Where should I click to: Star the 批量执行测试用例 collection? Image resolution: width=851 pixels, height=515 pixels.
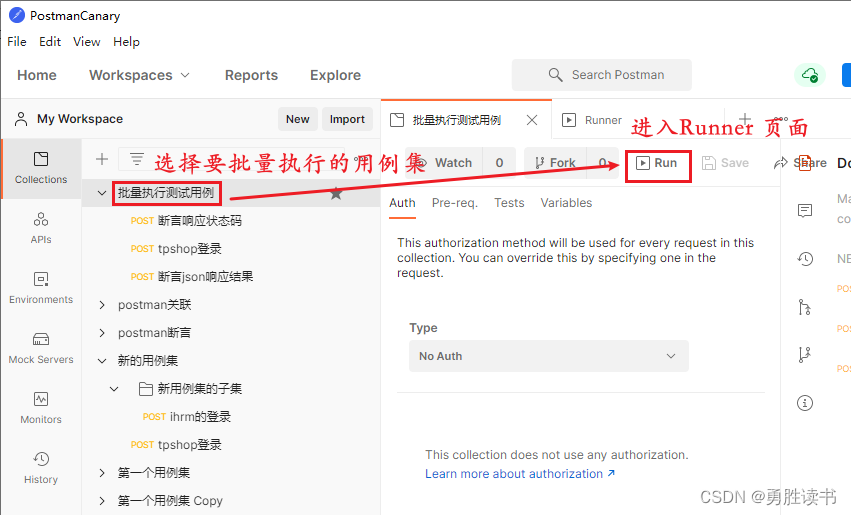tap(336, 193)
